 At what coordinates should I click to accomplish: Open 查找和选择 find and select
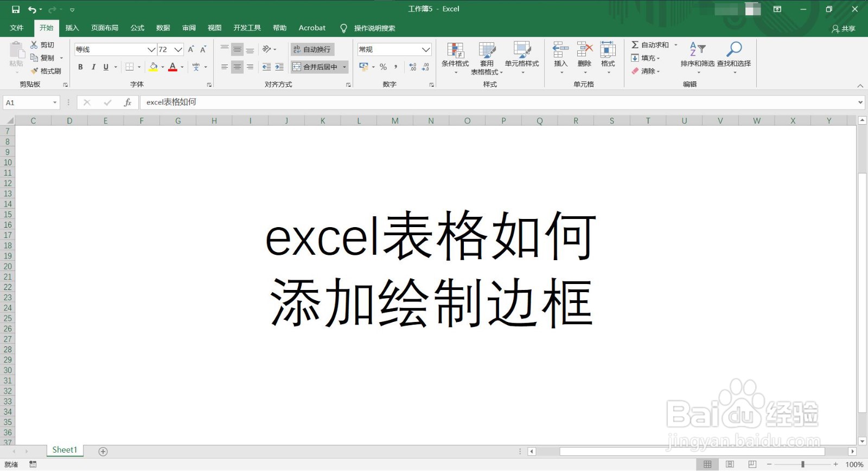point(734,57)
